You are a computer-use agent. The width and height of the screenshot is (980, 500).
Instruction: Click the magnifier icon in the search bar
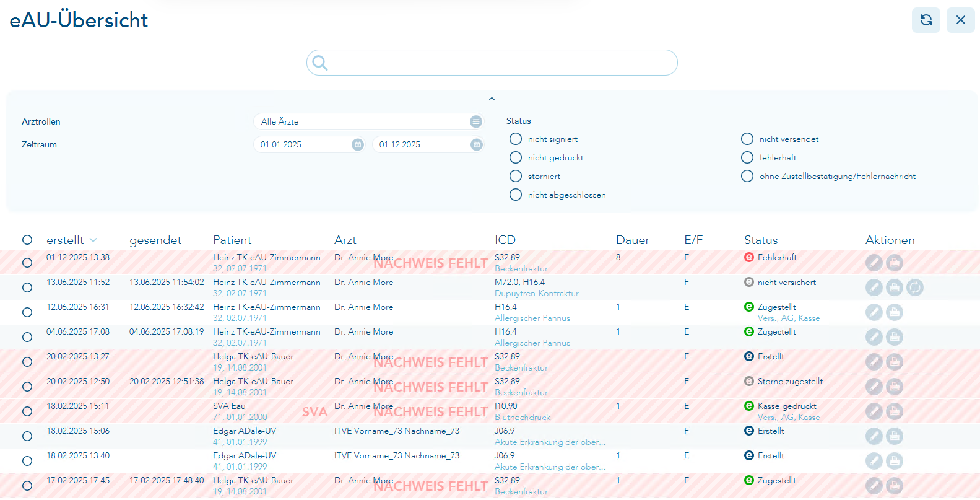319,63
